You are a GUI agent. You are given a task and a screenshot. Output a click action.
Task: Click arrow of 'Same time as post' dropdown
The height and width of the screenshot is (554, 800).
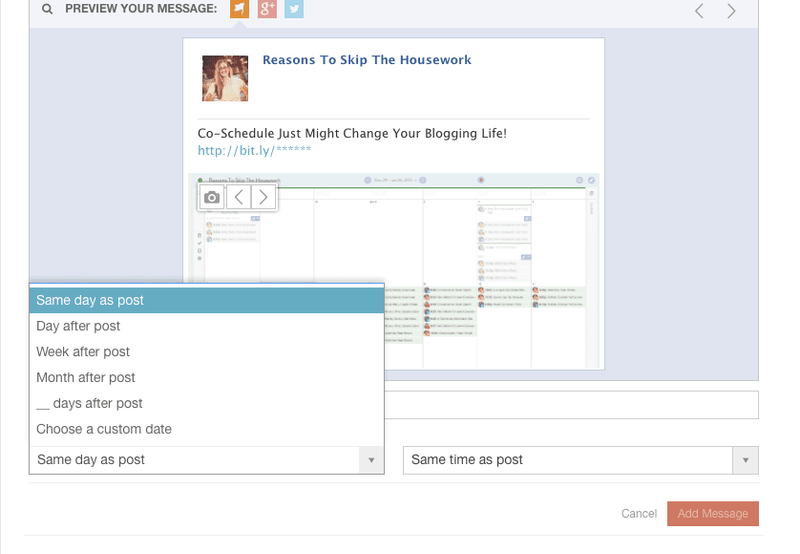click(x=745, y=460)
